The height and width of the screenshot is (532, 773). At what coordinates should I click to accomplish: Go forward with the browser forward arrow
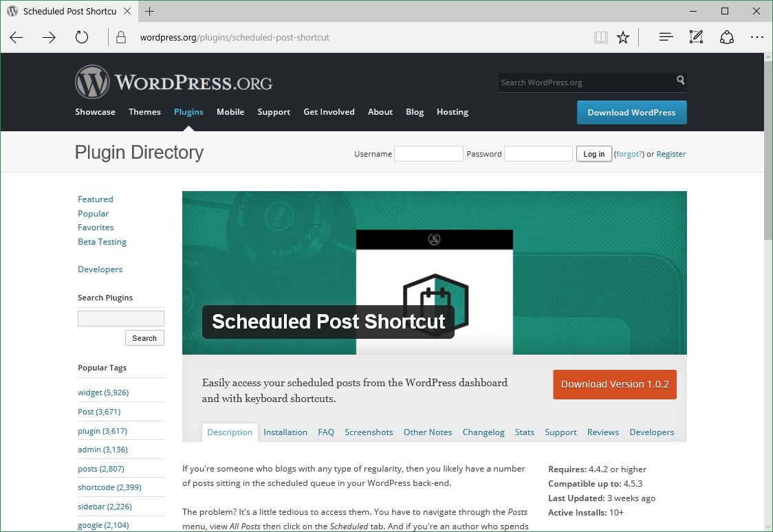pos(49,37)
